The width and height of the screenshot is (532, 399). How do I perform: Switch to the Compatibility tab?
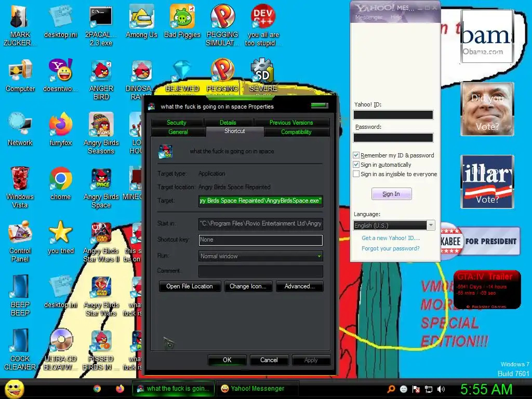pyautogui.click(x=296, y=132)
